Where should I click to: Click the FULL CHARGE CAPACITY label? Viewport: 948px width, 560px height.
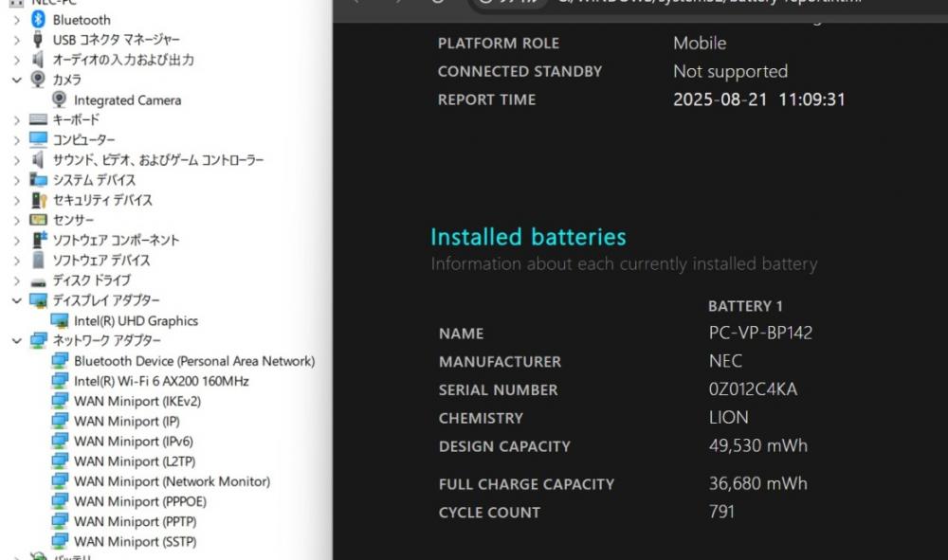(526, 484)
